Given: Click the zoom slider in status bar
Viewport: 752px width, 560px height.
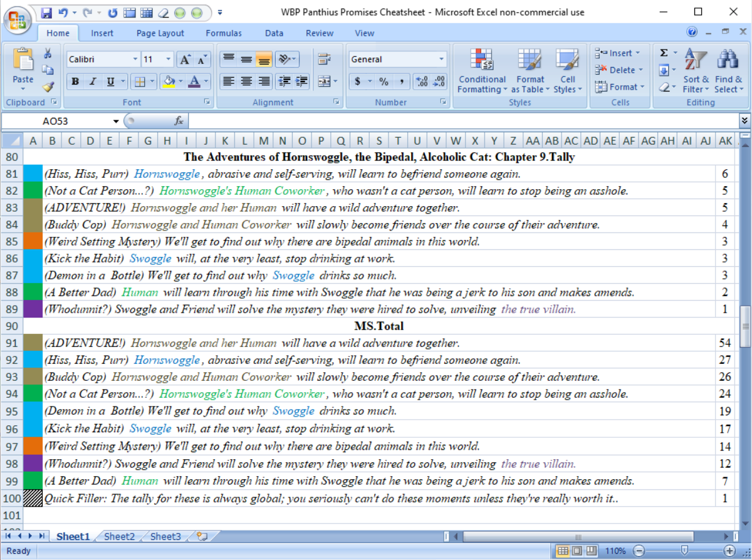Looking at the screenshot, I should click(x=684, y=551).
